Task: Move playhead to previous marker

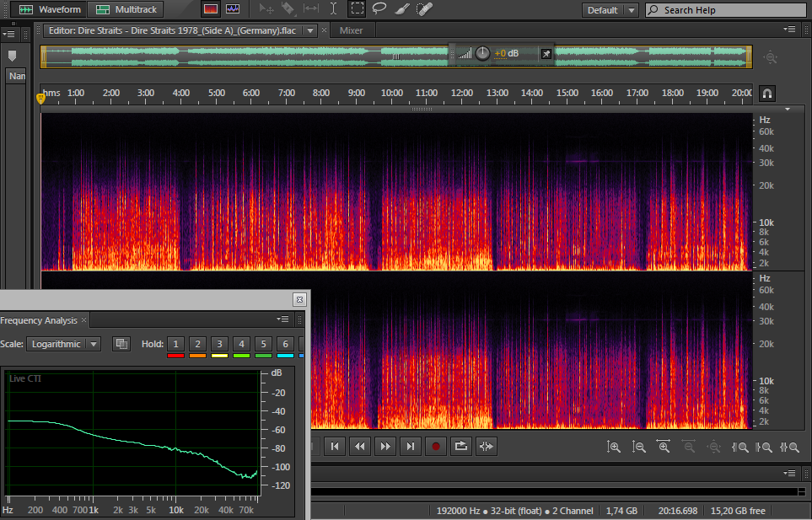Action: (335, 446)
